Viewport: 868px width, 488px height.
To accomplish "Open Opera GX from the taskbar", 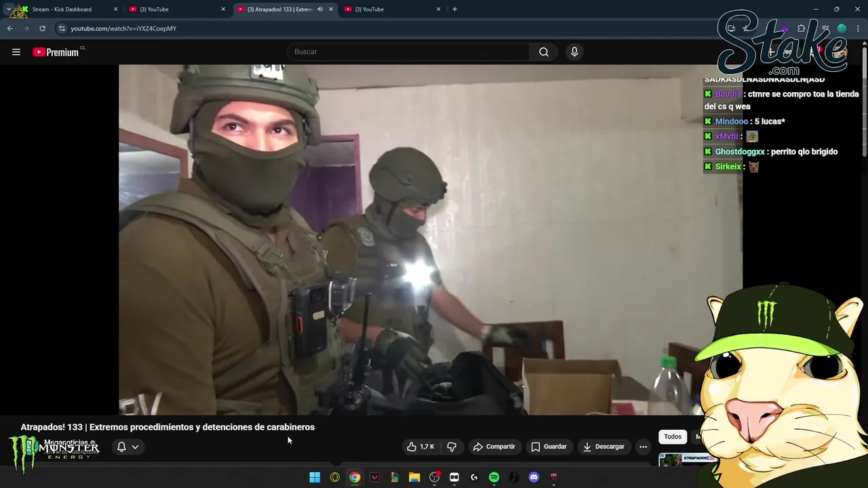I will (x=335, y=477).
